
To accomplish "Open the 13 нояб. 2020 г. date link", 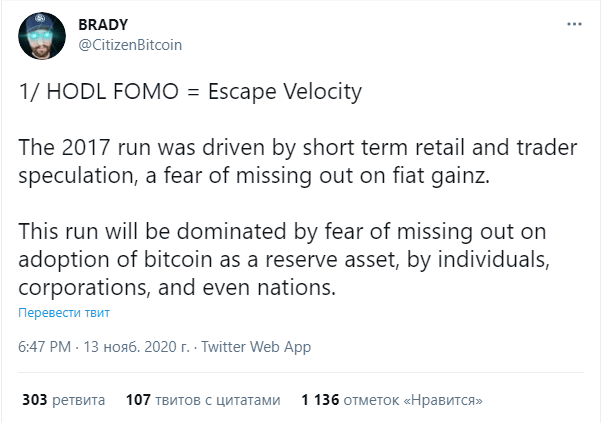I will (136, 347).
